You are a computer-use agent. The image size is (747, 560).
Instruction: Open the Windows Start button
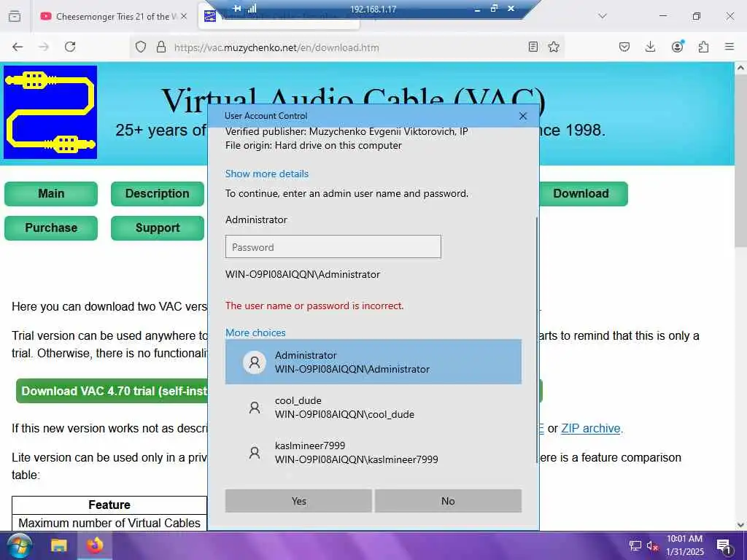(x=20, y=545)
